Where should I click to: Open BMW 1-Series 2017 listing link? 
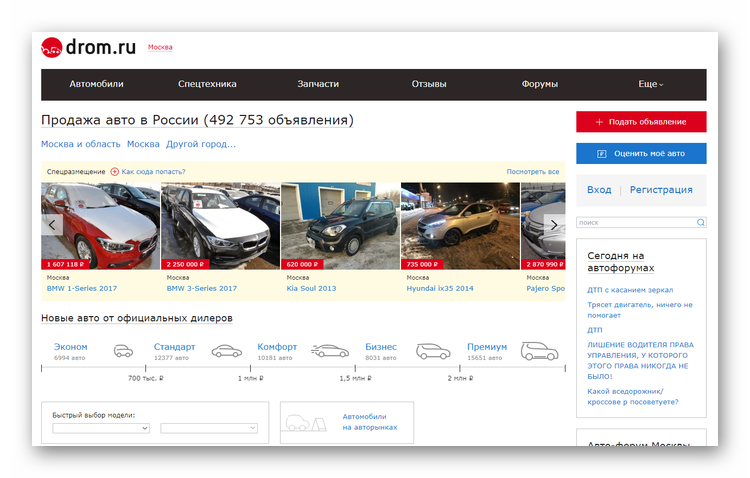coord(82,289)
